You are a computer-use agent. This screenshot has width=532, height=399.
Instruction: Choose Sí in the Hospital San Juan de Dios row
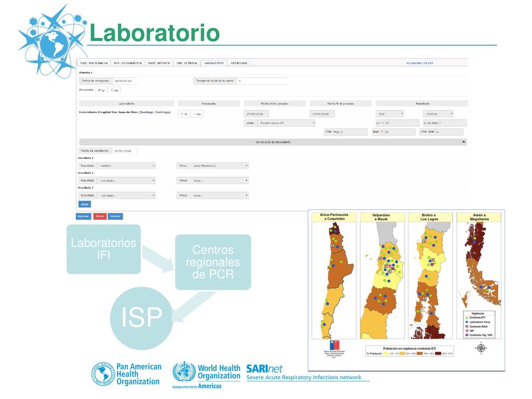[182, 114]
